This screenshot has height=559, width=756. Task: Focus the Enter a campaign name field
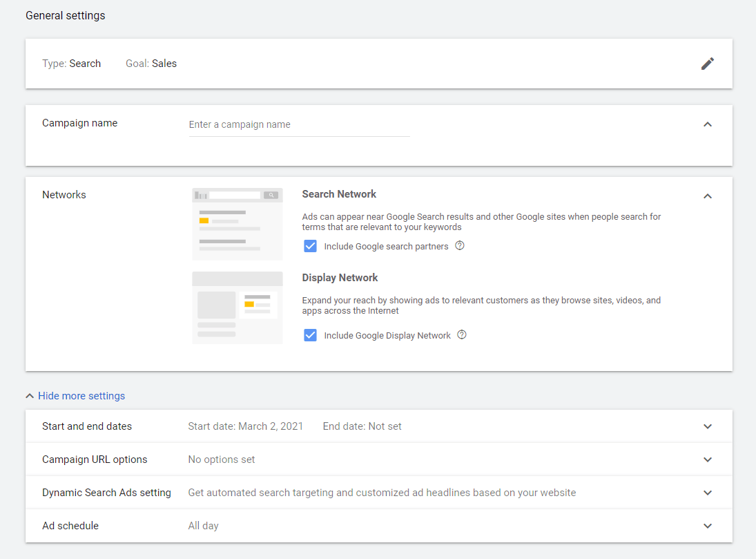pos(300,125)
